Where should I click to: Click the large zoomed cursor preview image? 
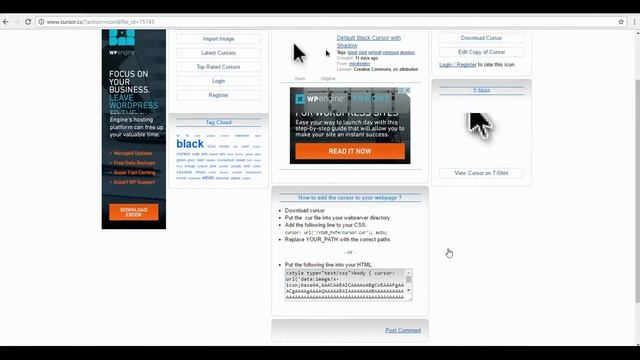click(x=299, y=53)
